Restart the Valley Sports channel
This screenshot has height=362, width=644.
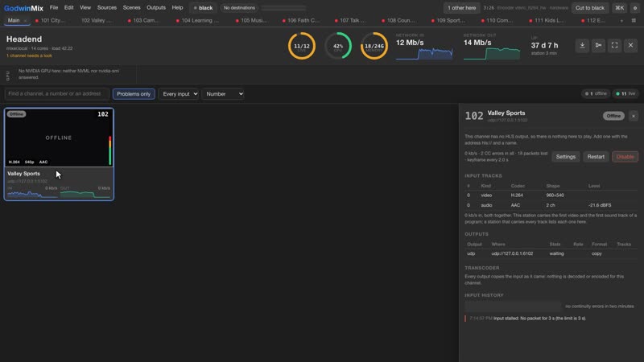point(596,157)
